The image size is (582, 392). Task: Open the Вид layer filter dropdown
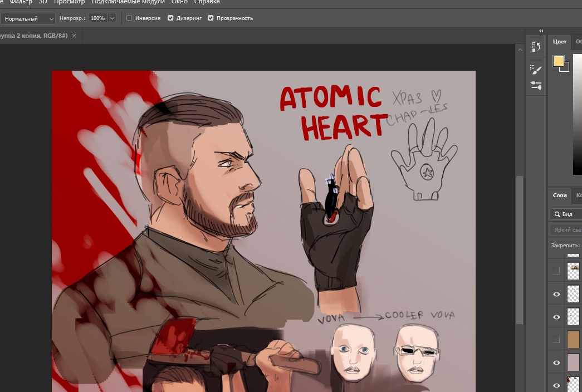click(x=567, y=214)
